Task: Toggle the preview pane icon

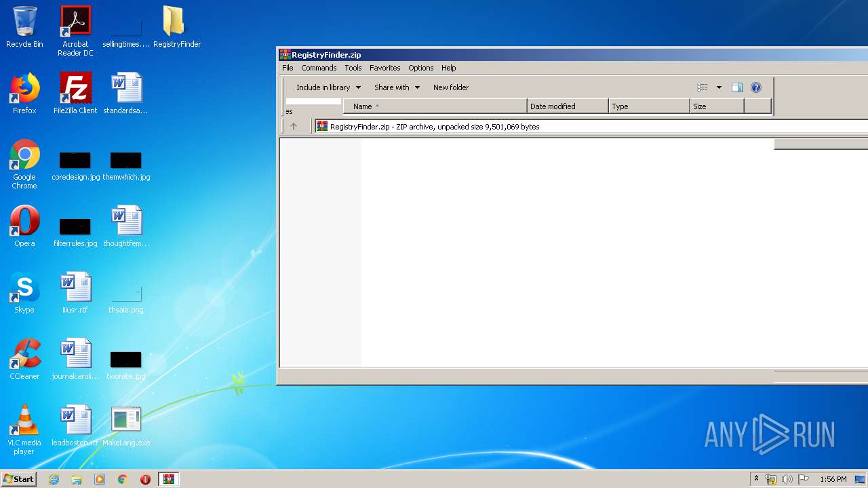Action: 737,87
